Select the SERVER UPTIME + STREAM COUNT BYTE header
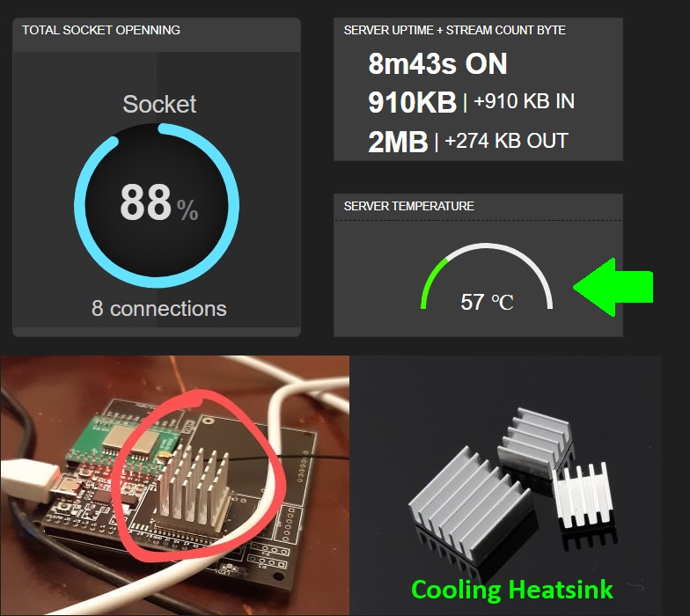 click(x=454, y=30)
